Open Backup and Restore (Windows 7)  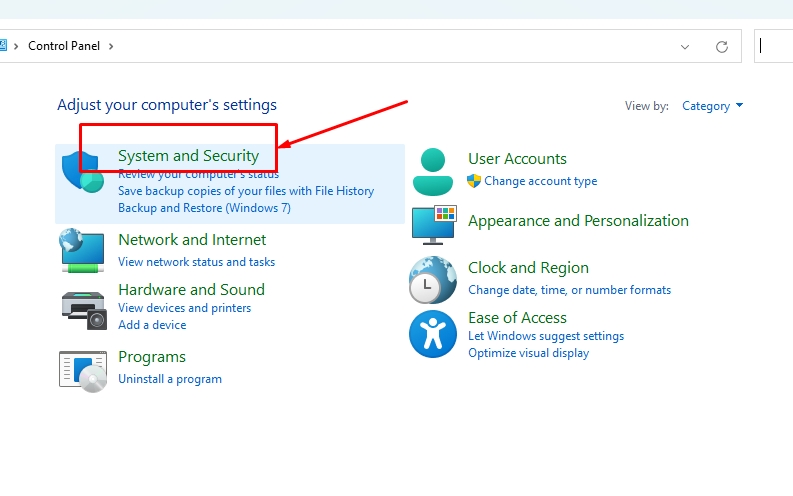pyautogui.click(x=204, y=208)
